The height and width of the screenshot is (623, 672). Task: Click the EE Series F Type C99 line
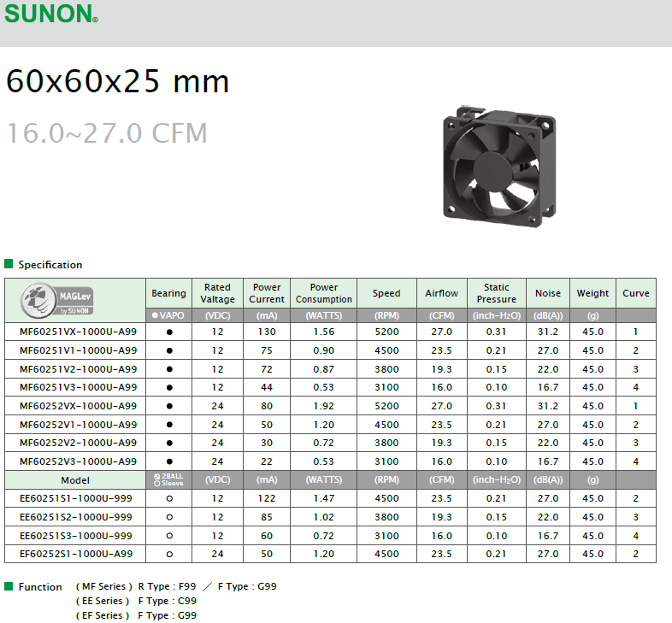(x=136, y=601)
